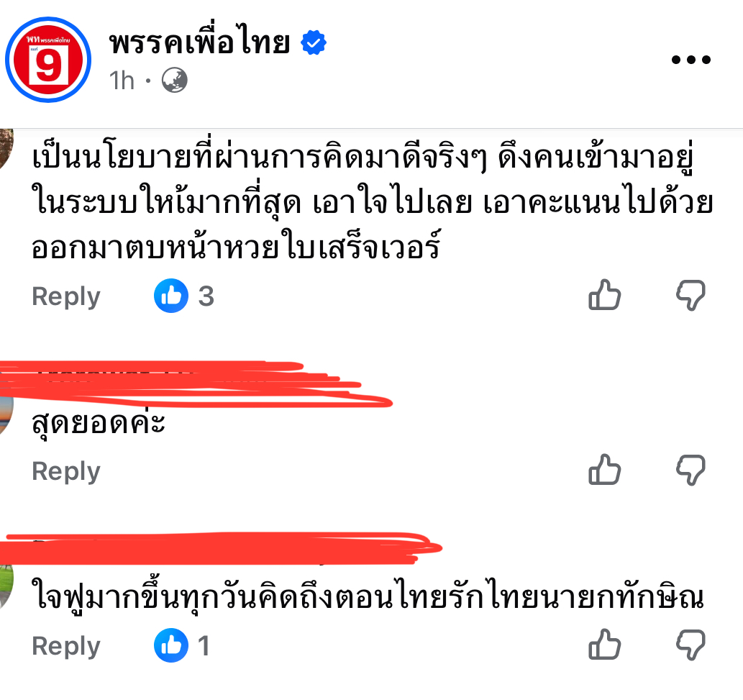Image resolution: width=743 pixels, height=700 pixels.
Task: Thumbs down the ทักษิณ comment
Action: coord(691,645)
